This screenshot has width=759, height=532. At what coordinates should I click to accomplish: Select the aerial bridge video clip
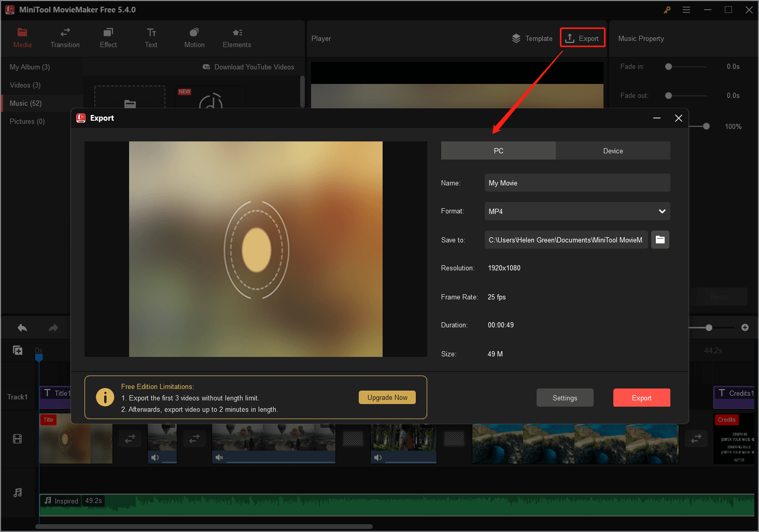click(x=575, y=443)
